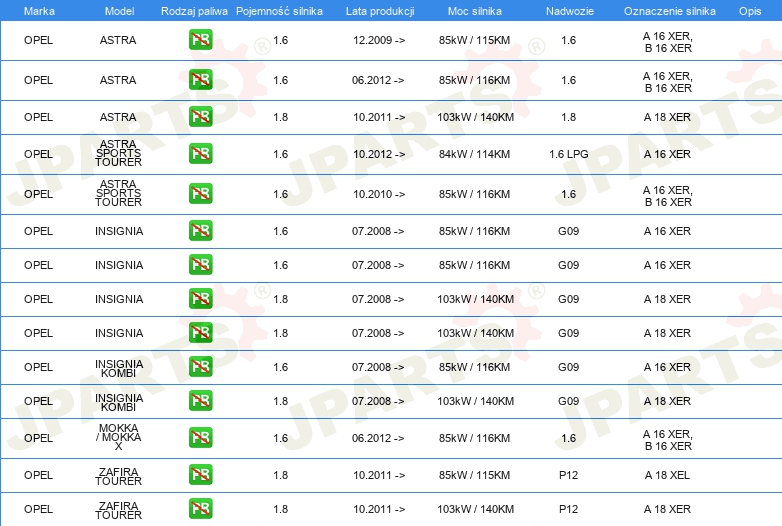Select fuel icon for Astra Sports Tourer 10.2010
The height and width of the screenshot is (526, 782).
pyautogui.click(x=200, y=194)
